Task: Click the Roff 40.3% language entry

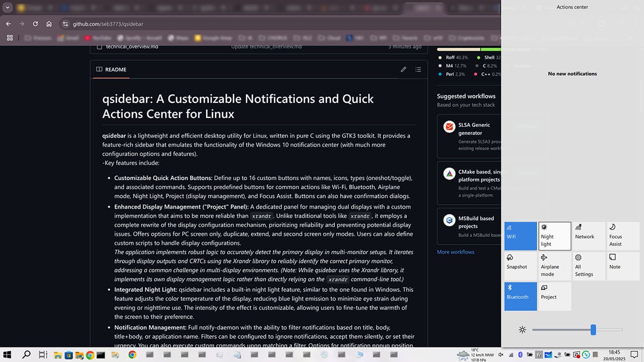Action: (x=453, y=57)
